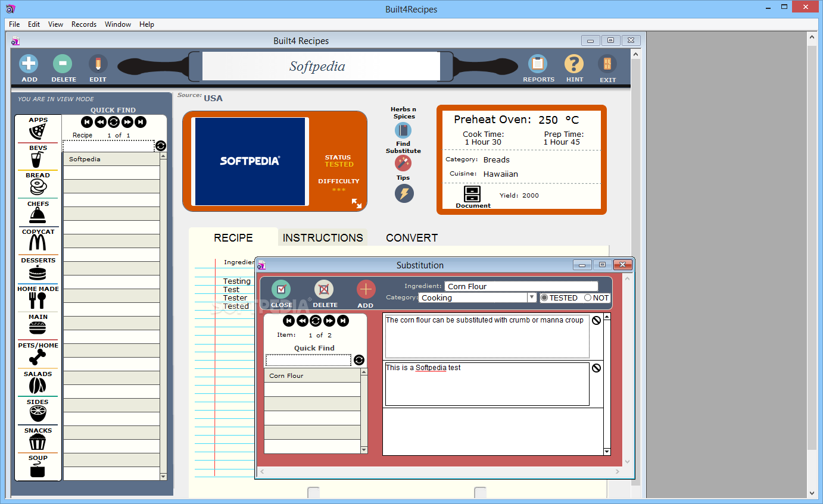
Task: Select the DESSERTS cake category
Action: point(38,273)
